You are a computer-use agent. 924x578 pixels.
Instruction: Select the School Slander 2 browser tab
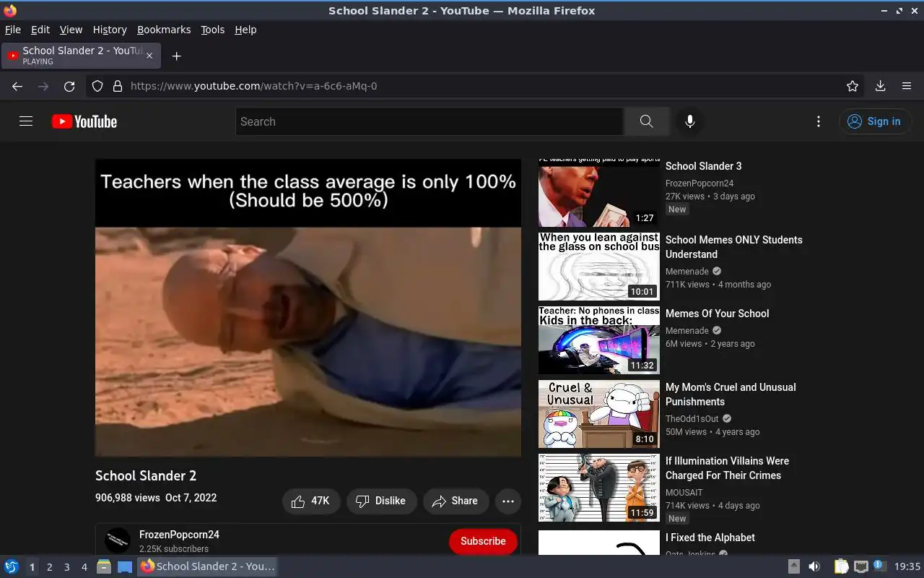[x=82, y=56]
